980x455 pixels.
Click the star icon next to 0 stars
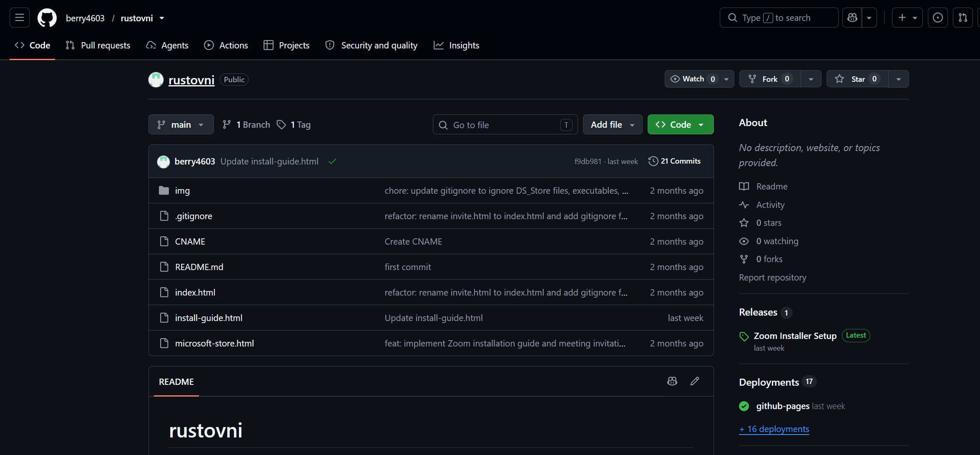pyautogui.click(x=744, y=223)
